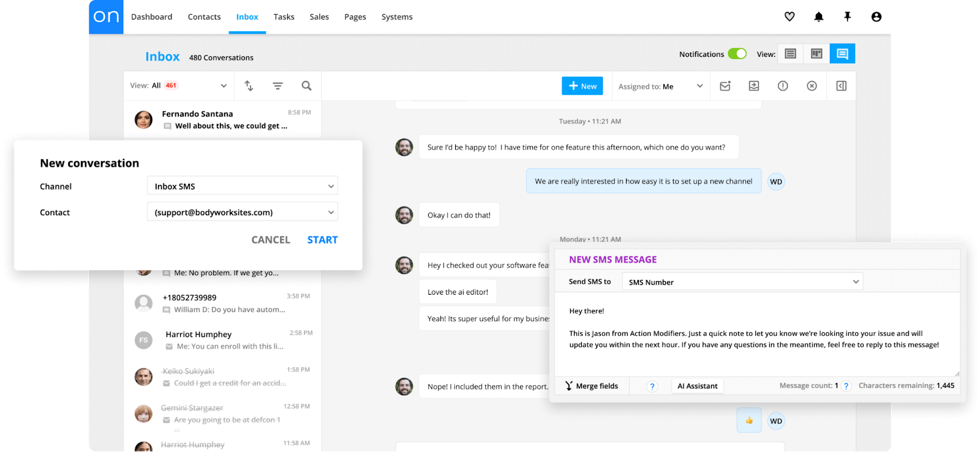Open the filter conversations icon
980x454 pixels.
tap(277, 86)
